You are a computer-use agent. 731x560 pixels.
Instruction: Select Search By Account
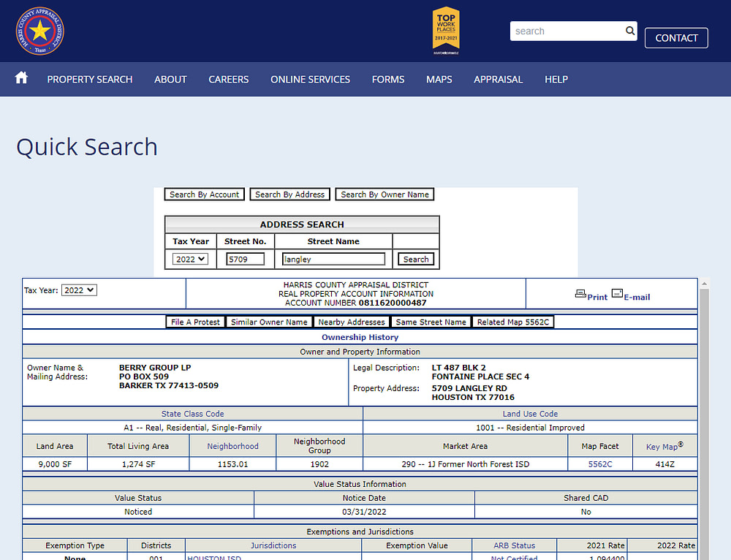(x=204, y=194)
